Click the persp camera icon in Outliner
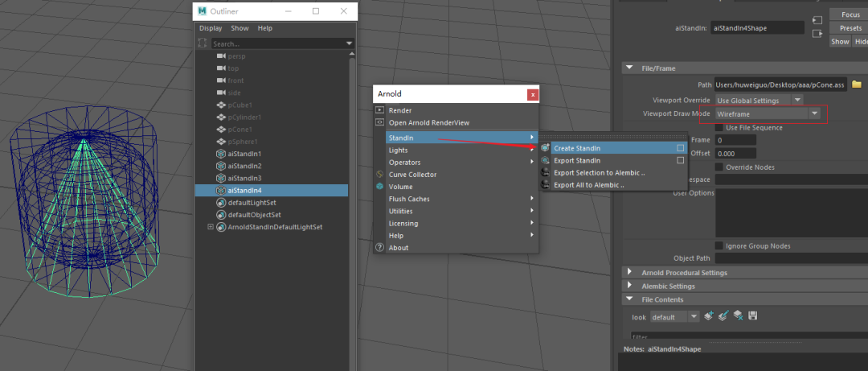Image resolution: width=868 pixels, height=371 pixels. (x=221, y=56)
